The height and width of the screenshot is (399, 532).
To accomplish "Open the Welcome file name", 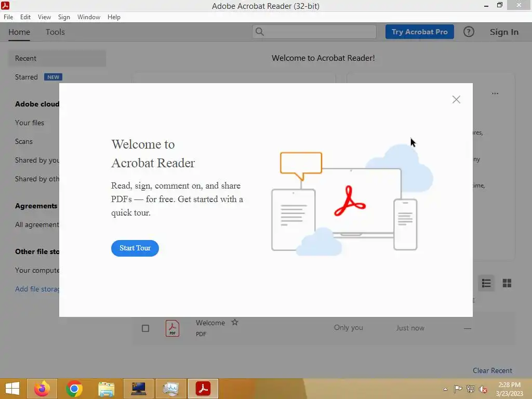I will [x=210, y=323].
